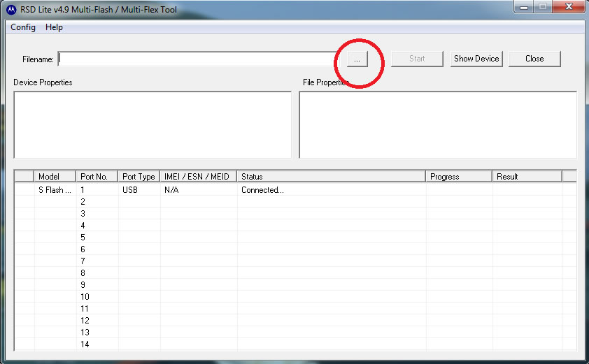Sort by the Model column header
This screenshot has height=364, width=589.
point(55,176)
